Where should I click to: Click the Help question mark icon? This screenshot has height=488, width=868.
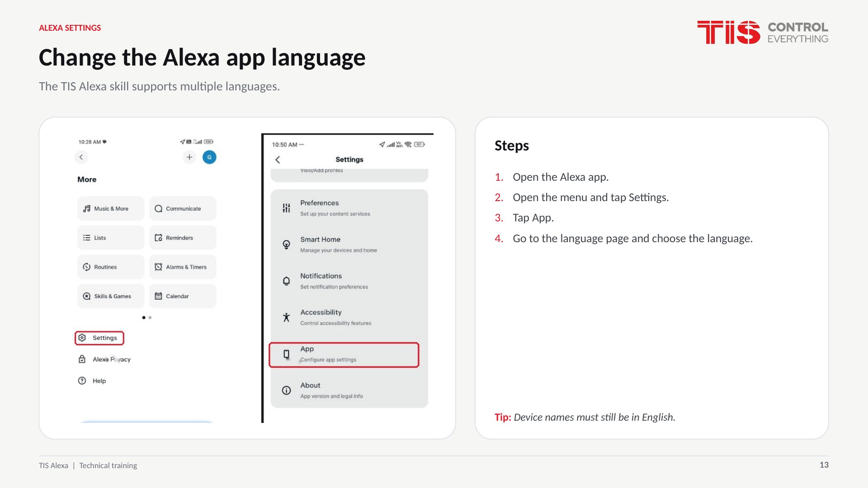click(82, 381)
